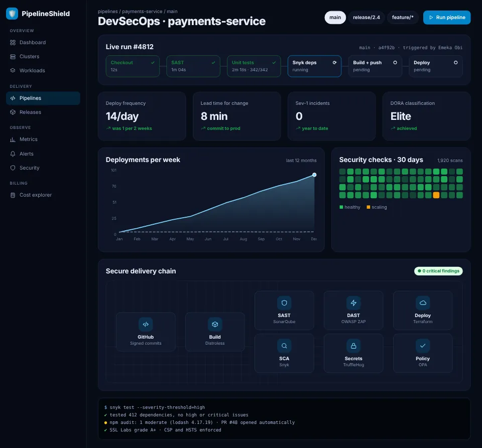This screenshot has height=448, width=482.
Task: Click the 'was 1 per 2 weeks' text
Action: [x=132, y=128]
